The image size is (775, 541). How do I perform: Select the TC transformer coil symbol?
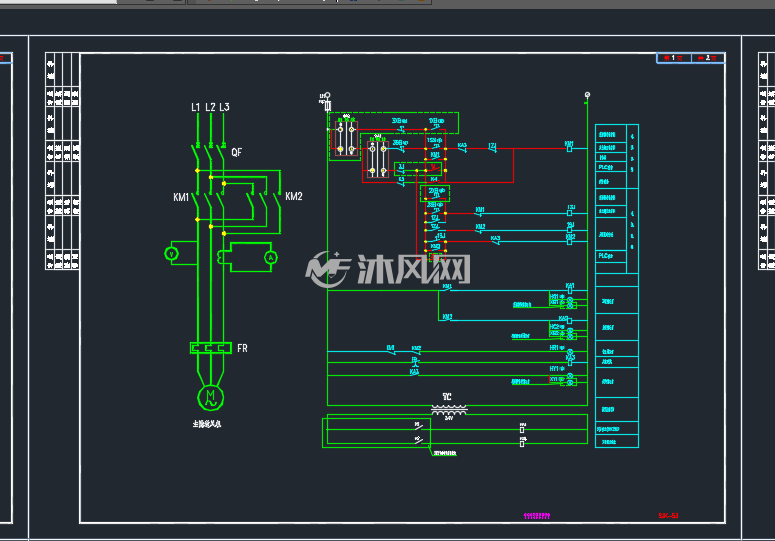point(448,410)
